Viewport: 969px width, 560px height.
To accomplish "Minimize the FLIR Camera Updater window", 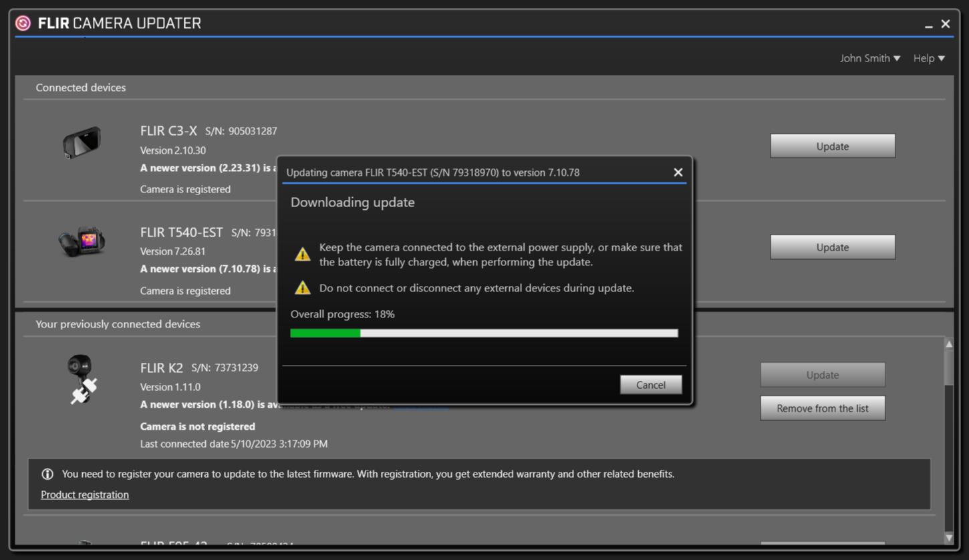I will 928,25.
